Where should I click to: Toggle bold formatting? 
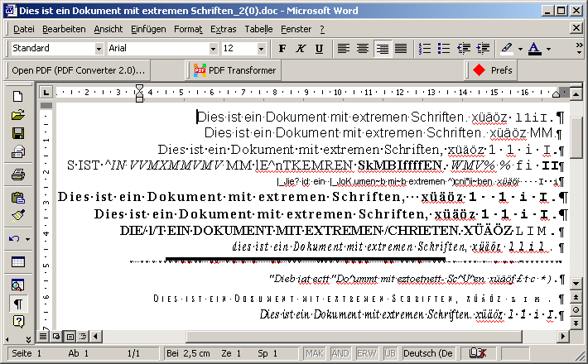click(x=282, y=49)
